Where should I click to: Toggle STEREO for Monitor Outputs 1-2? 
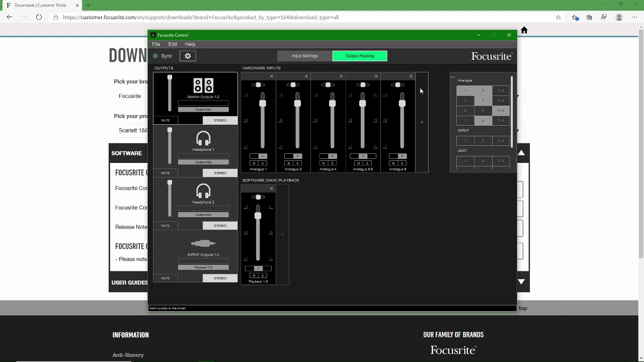[220, 120]
